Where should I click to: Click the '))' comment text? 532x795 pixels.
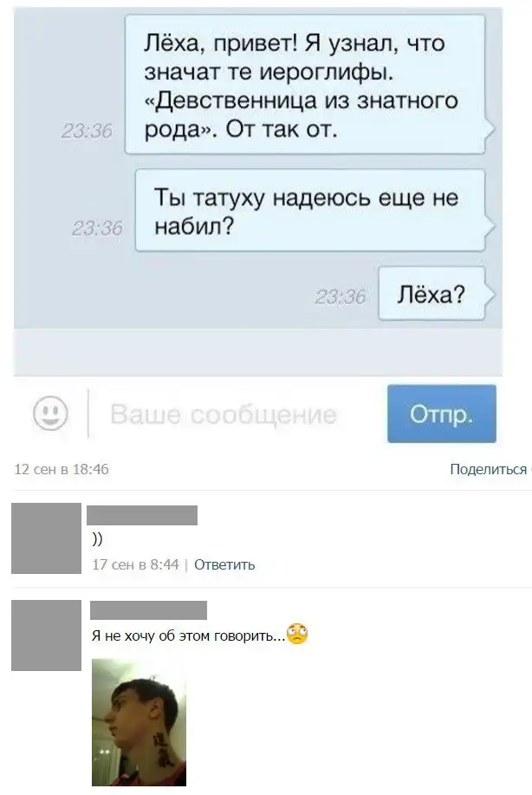coord(97,540)
